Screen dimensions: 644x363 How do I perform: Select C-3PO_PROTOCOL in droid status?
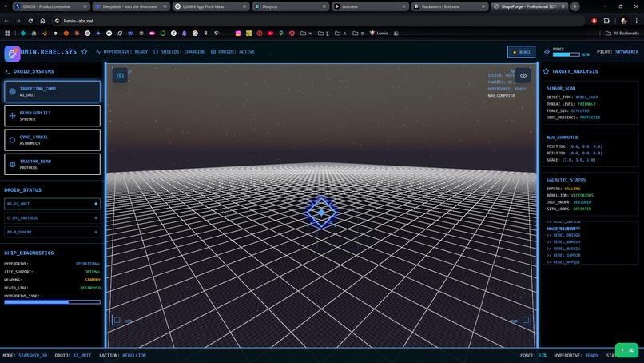(x=52, y=218)
